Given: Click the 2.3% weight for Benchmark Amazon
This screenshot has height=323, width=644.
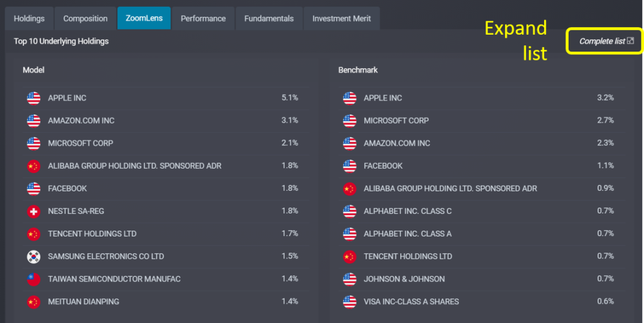Looking at the screenshot, I should point(606,143).
